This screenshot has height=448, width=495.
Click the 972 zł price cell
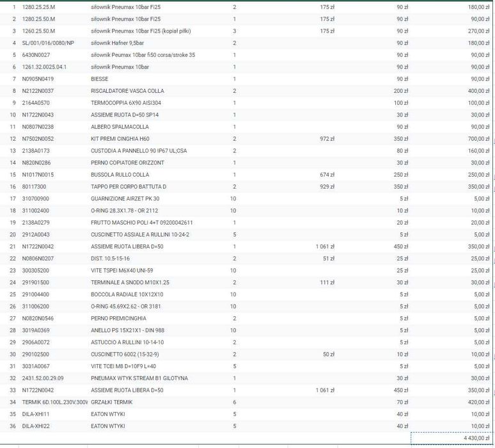(x=327, y=139)
